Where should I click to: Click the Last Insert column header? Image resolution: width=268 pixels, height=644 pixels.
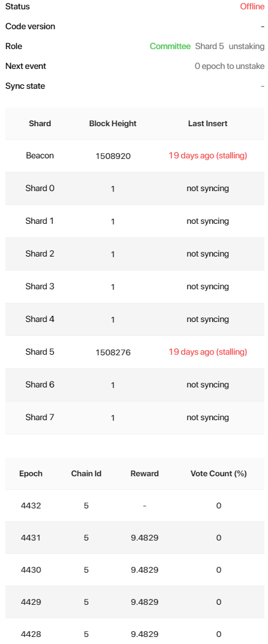tap(208, 123)
